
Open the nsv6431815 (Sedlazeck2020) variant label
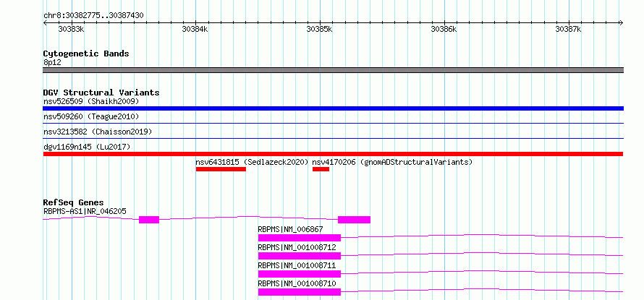pos(252,162)
